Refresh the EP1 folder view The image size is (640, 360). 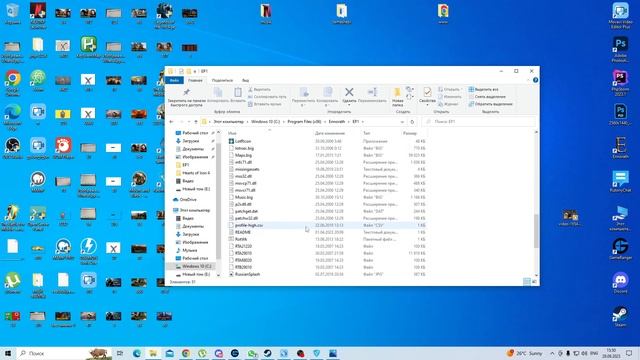coord(412,122)
